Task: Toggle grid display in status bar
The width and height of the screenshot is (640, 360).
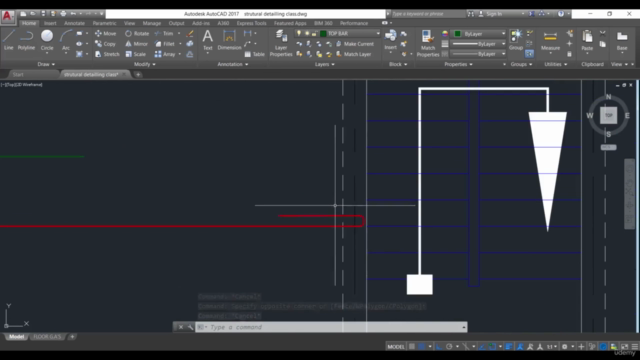Action: [x=412, y=347]
